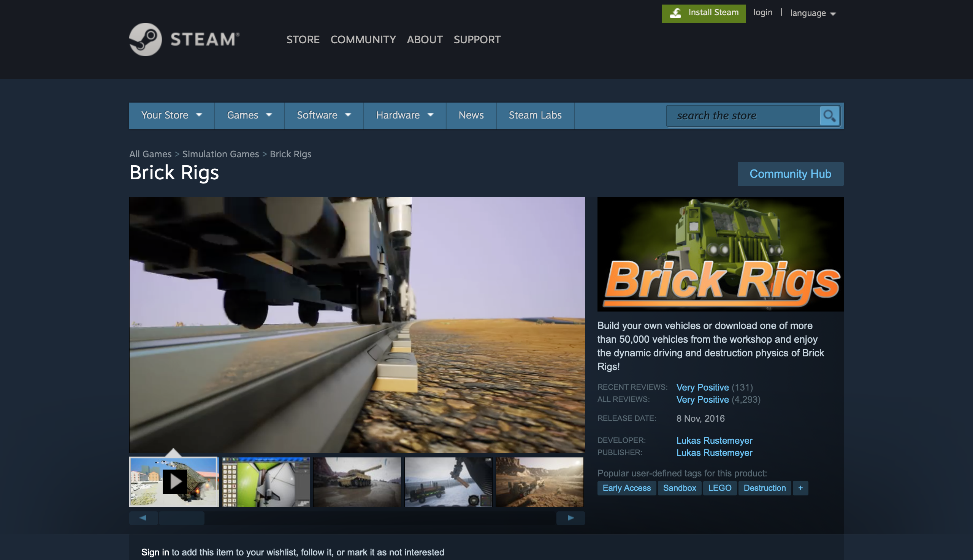973x560 pixels.
Task: Click the All Games breadcrumb
Action: [x=150, y=154]
